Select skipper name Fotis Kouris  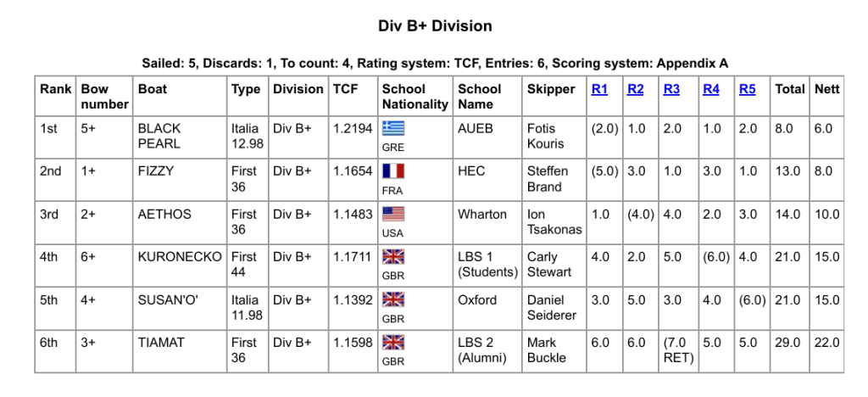545,136
